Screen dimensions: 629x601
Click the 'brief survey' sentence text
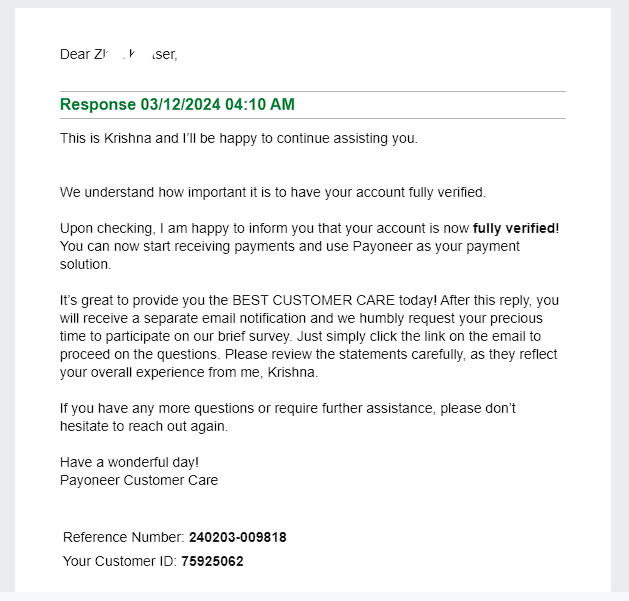(255, 336)
